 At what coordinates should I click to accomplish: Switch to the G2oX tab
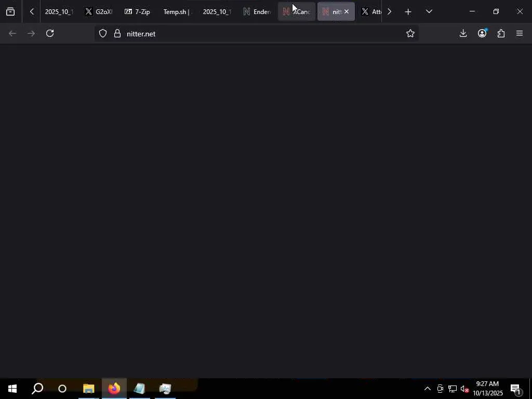[x=99, y=12]
